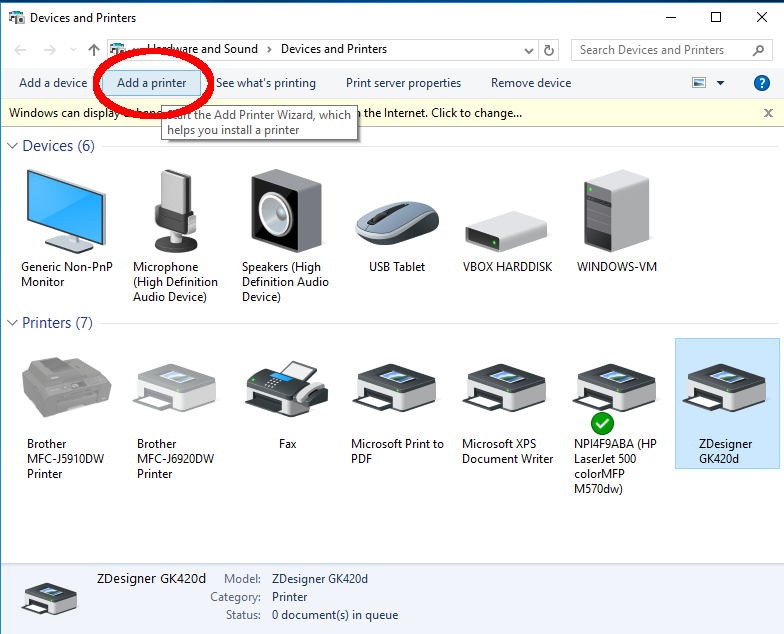Click the '0 document(s) in queue' status text
This screenshot has height=634, width=784.
tap(335, 615)
